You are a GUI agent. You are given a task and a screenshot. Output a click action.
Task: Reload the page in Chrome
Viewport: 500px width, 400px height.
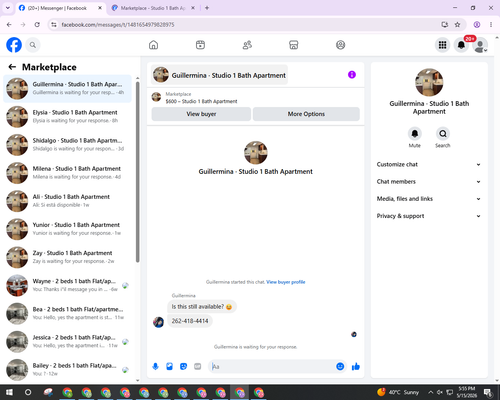click(x=37, y=25)
